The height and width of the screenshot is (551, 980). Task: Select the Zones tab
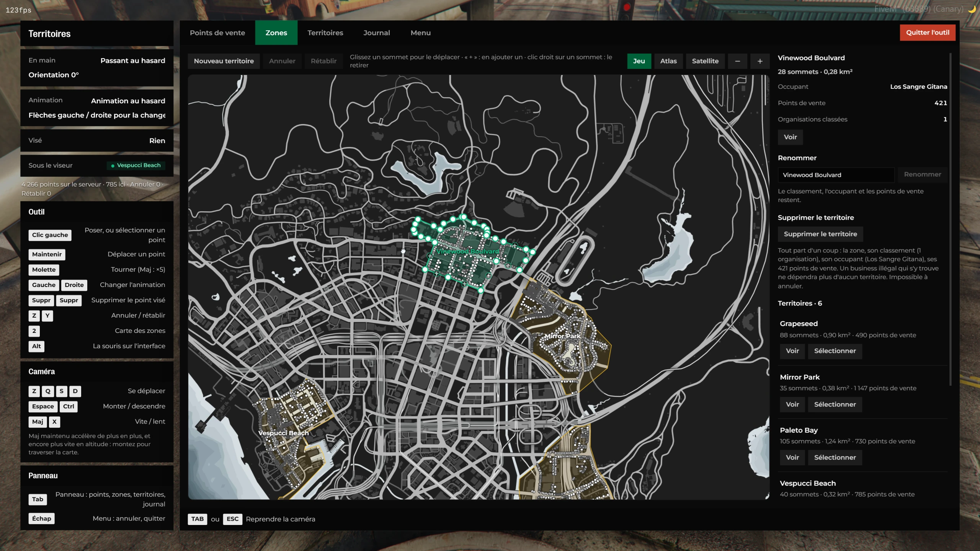pos(276,33)
